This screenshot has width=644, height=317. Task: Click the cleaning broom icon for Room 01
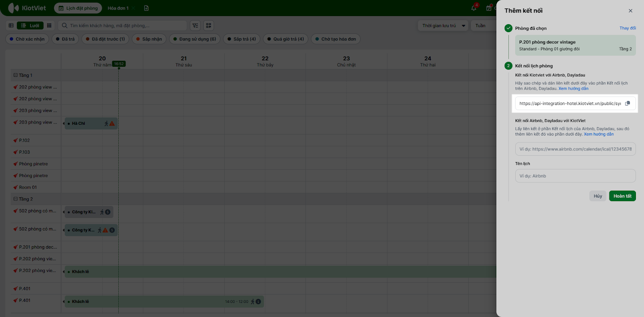(15, 187)
